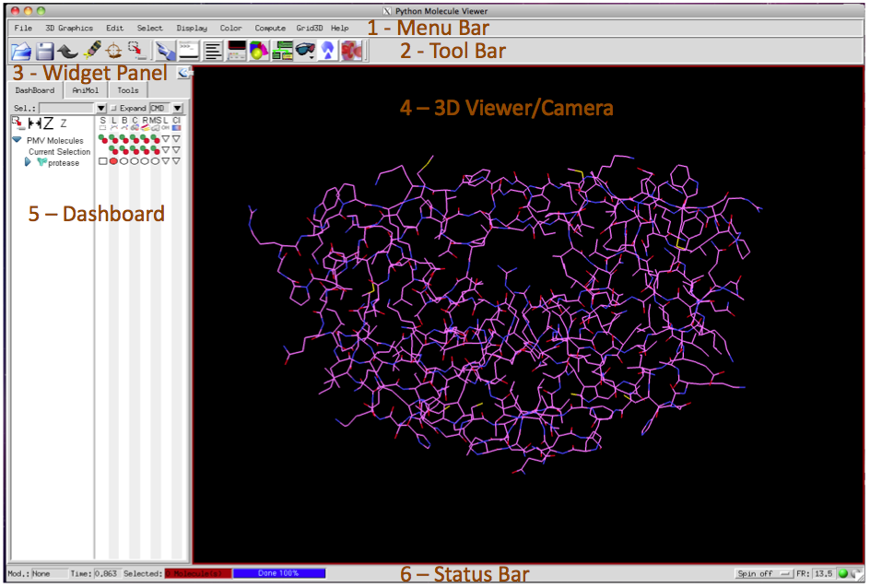Open the geometry shapes DejaVu GUI icon
The width and height of the screenshot is (870, 588).
[x=259, y=51]
